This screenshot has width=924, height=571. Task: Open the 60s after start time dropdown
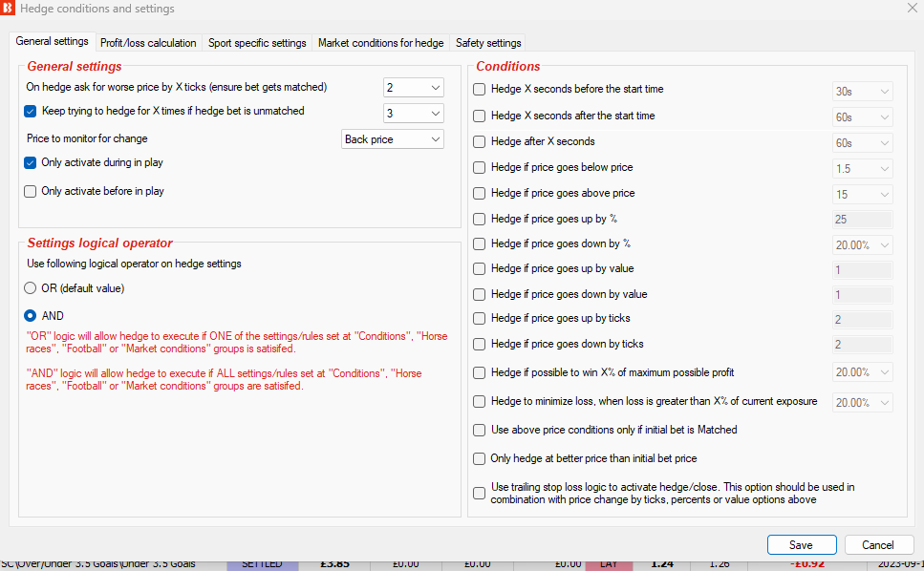[862, 117]
